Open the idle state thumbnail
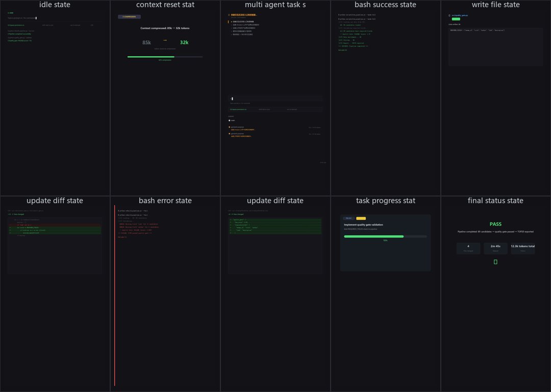The width and height of the screenshot is (551, 392). 55,98
